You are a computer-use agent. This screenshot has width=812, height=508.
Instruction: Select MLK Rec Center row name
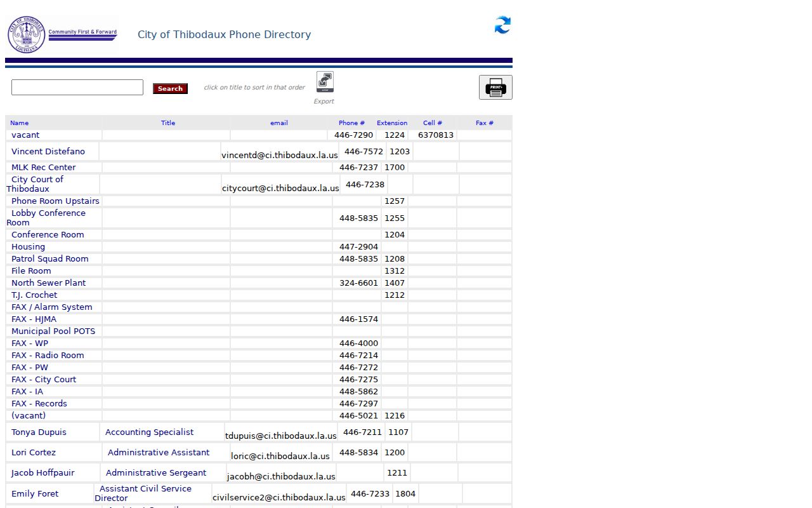point(44,168)
